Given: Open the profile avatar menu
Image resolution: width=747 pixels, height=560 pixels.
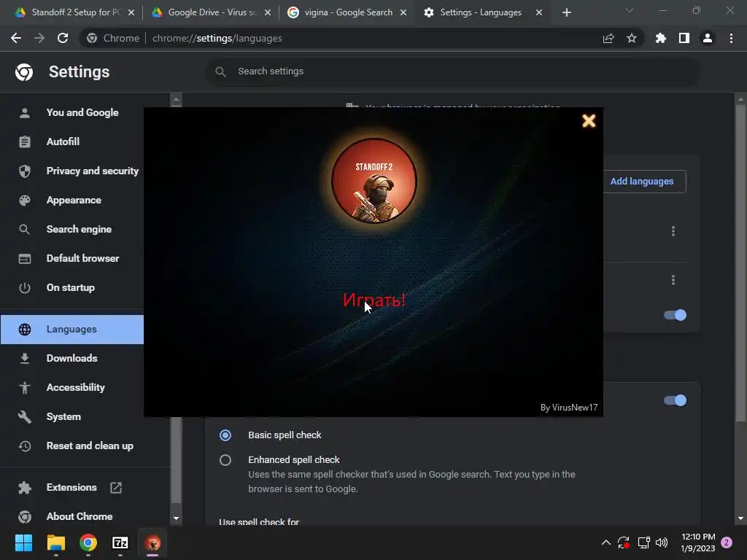Looking at the screenshot, I should (x=708, y=38).
